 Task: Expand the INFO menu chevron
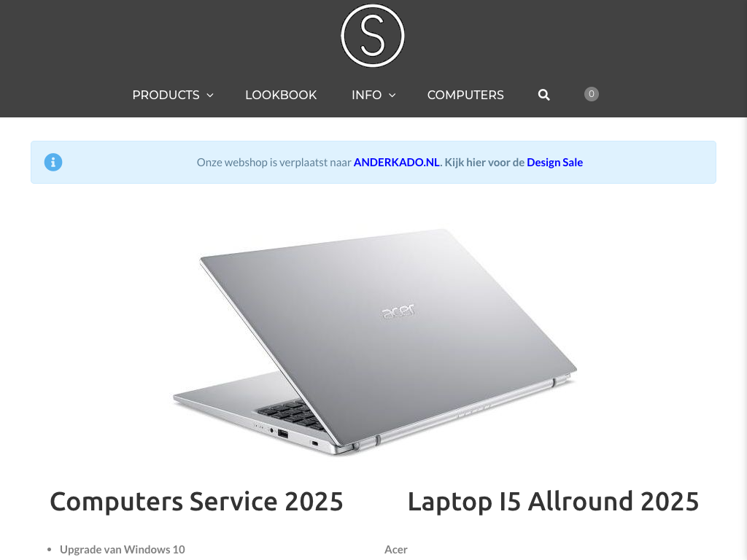pos(392,96)
